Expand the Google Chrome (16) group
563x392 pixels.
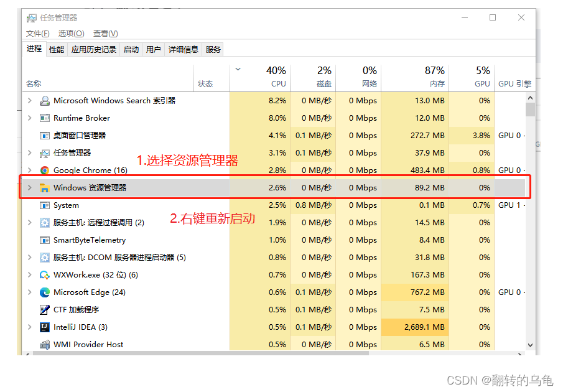pyautogui.click(x=30, y=170)
